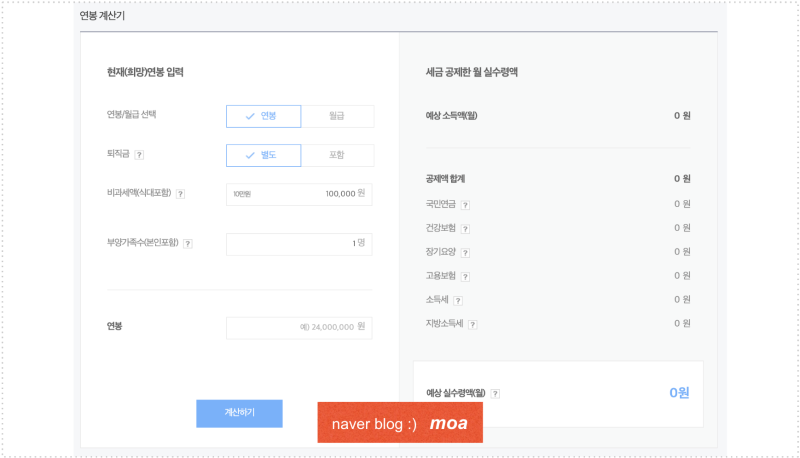800x458 pixels.
Task: Show 국민연금 help tooltip icon
Action: tap(465, 205)
